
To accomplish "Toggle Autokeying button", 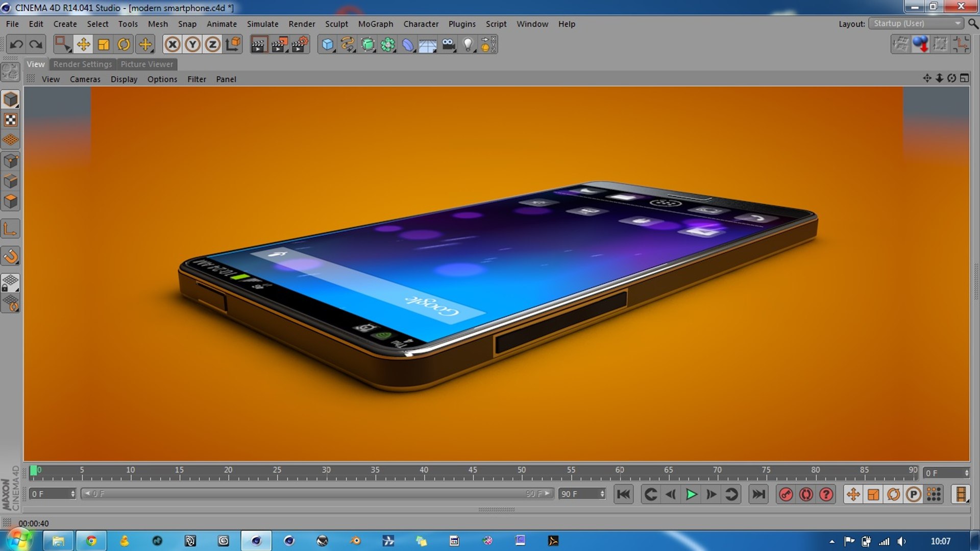I will [806, 494].
